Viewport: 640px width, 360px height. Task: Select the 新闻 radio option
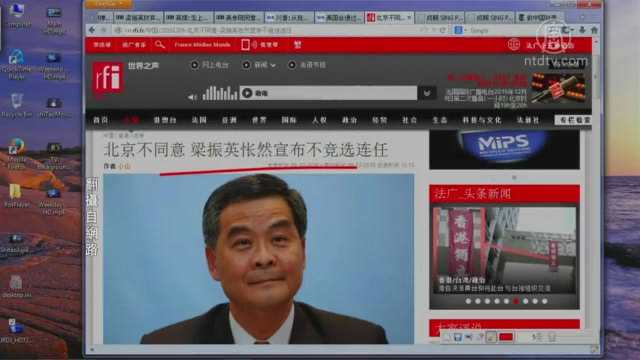pos(246,65)
